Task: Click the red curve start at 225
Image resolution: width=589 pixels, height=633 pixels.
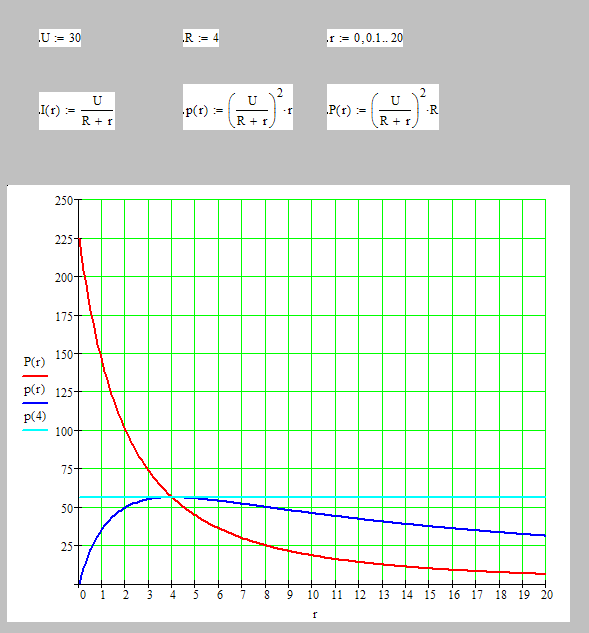Action: 80,239
